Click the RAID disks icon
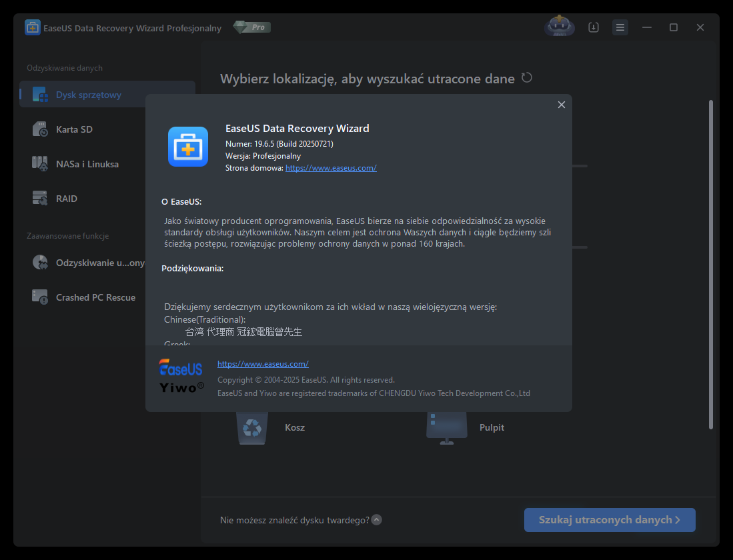 (40, 198)
